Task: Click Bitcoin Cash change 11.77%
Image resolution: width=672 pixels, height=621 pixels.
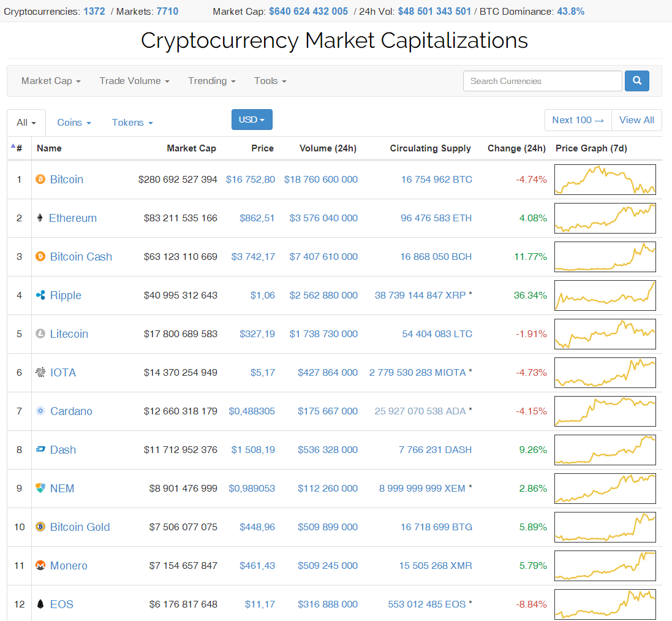Action: click(530, 256)
